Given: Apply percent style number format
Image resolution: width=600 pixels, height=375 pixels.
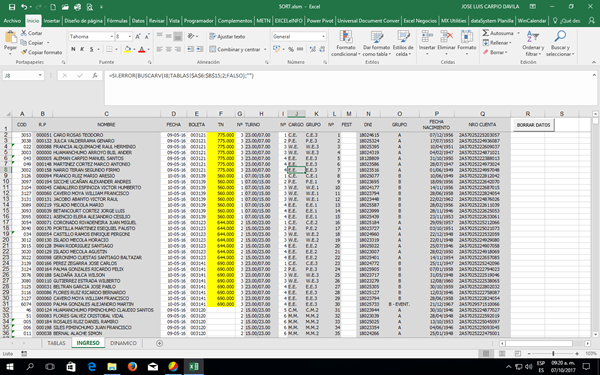Looking at the screenshot, I should coord(291,49).
